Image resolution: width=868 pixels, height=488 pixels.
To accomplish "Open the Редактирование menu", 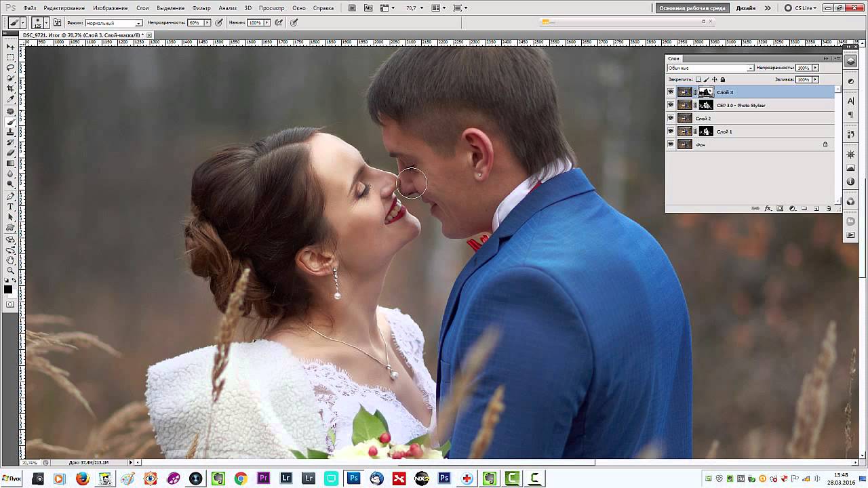I will point(64,8).
